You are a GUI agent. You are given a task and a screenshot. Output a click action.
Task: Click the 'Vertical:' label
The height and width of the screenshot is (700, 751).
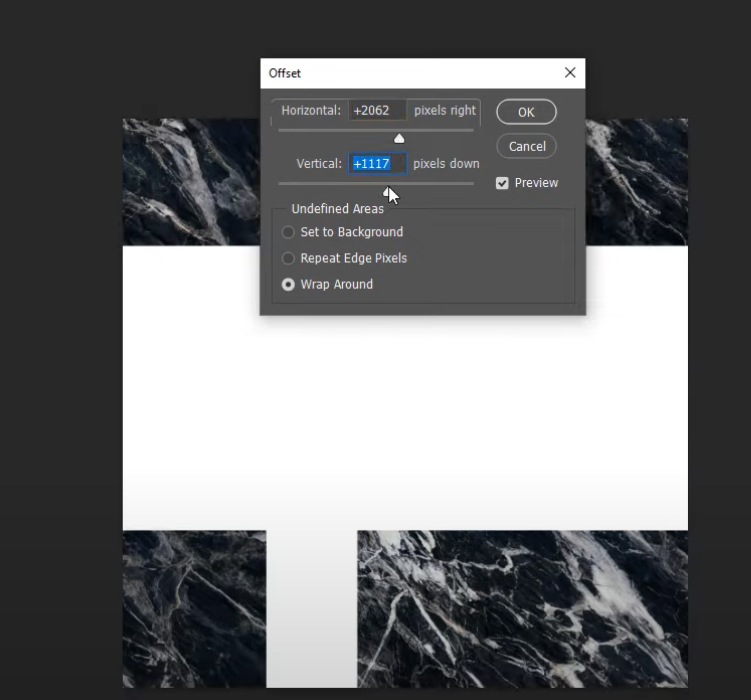click(x=319, y=164)
